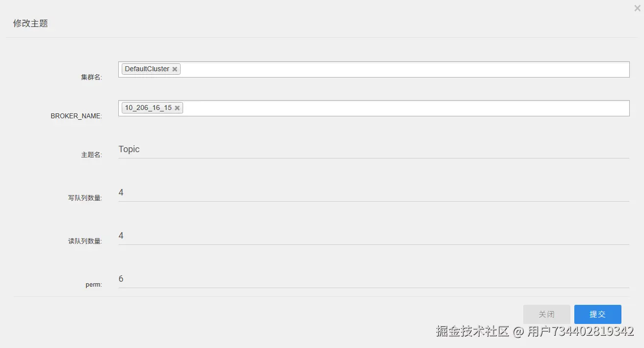
Task: Click the 关闭 close button
Action: (x=547, y=314)
